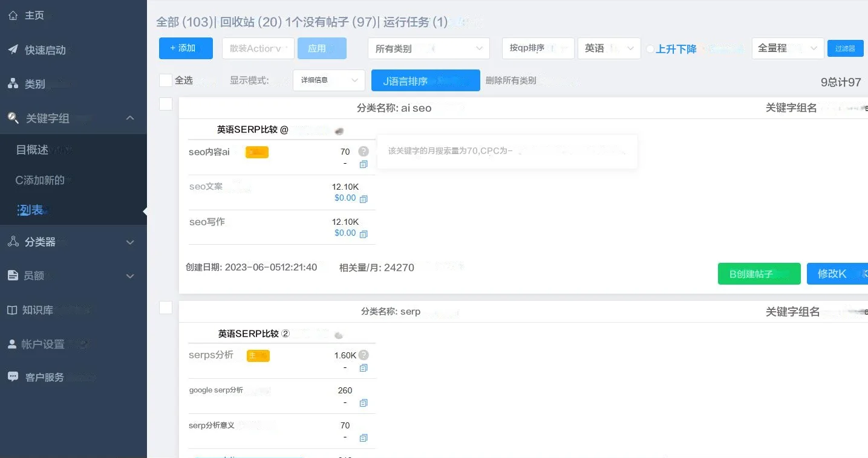Viewport: 868px width, 458px height.
Task: Click the user icon beside 帐户设置
Action: 12,344
